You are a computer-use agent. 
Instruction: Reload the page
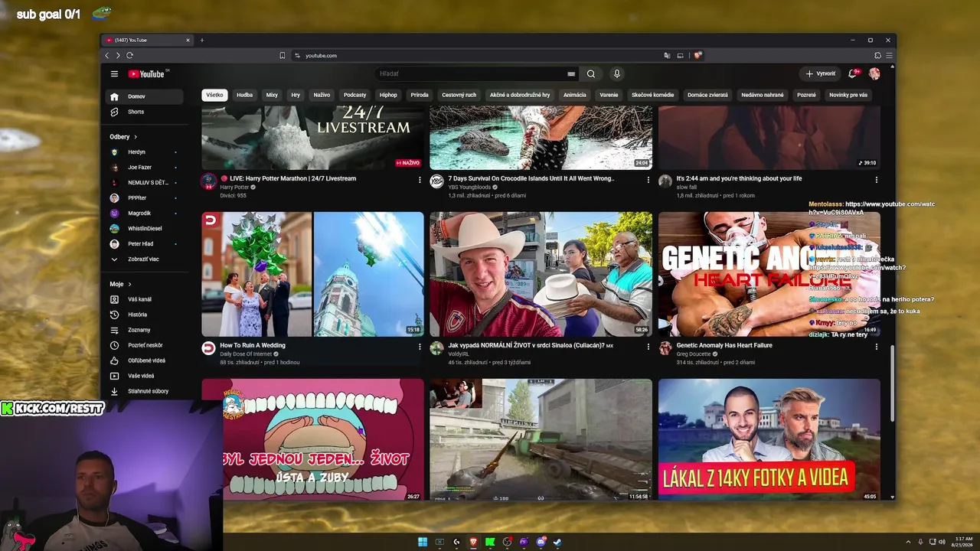click(129, 55)
